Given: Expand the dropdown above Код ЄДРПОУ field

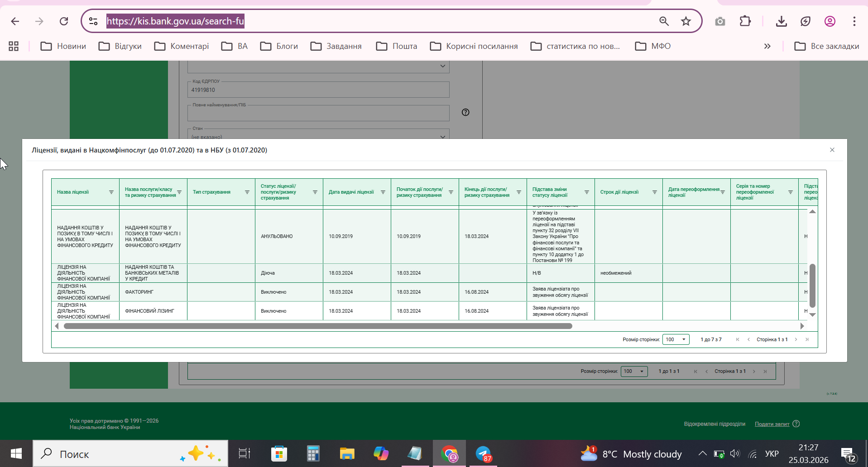Looking at the screenshot, I should point(443,66).
